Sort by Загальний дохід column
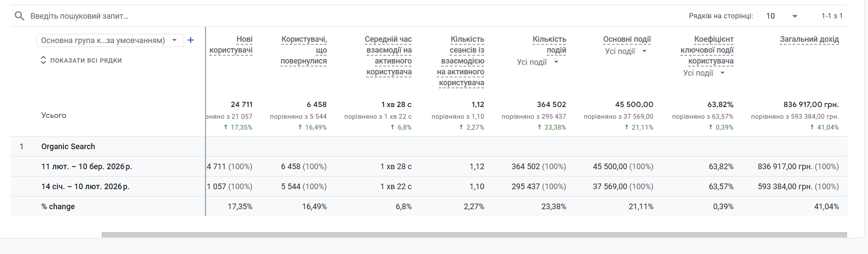Image resolution: width=868 pixels, height=254 pixels. coord(809,39)
